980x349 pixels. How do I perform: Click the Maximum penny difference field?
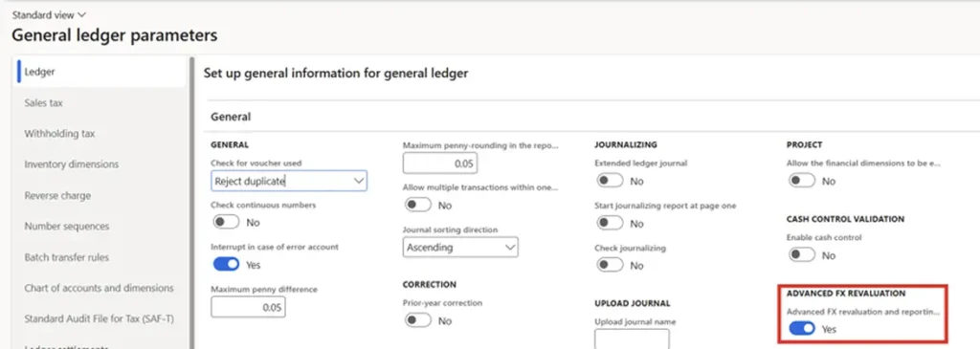pyautogui.click(x=248, y=307)
